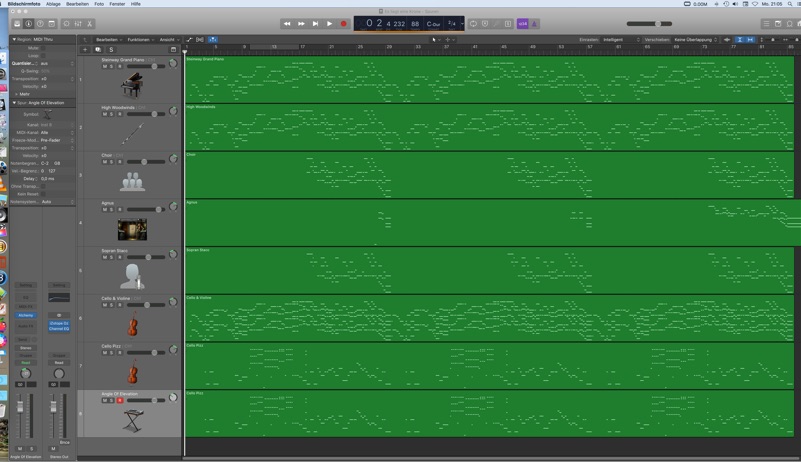Start recording with the red Record button
This screenshot has width=801, height=462.
[x=344, y=24]
